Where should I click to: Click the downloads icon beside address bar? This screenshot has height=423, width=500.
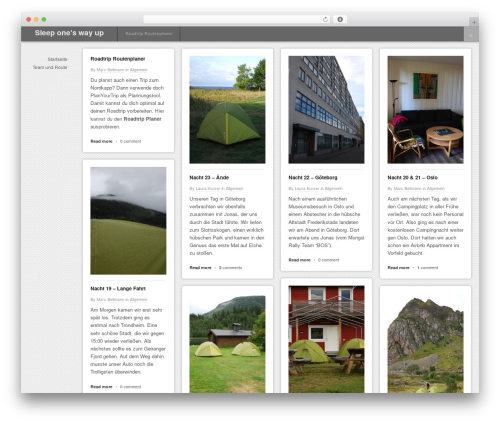tap(340, 20)
